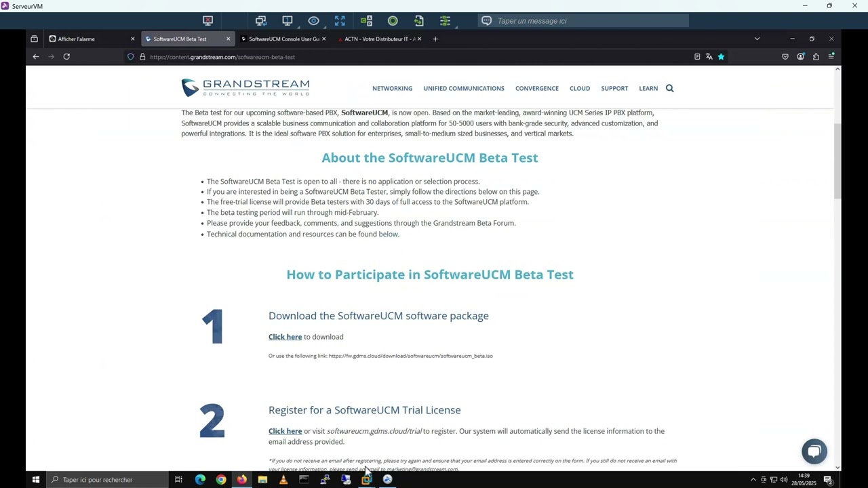Toggle reader view icon in address bar
The image size is (868, 488).
pyautogui.click(x=697, y=57)
